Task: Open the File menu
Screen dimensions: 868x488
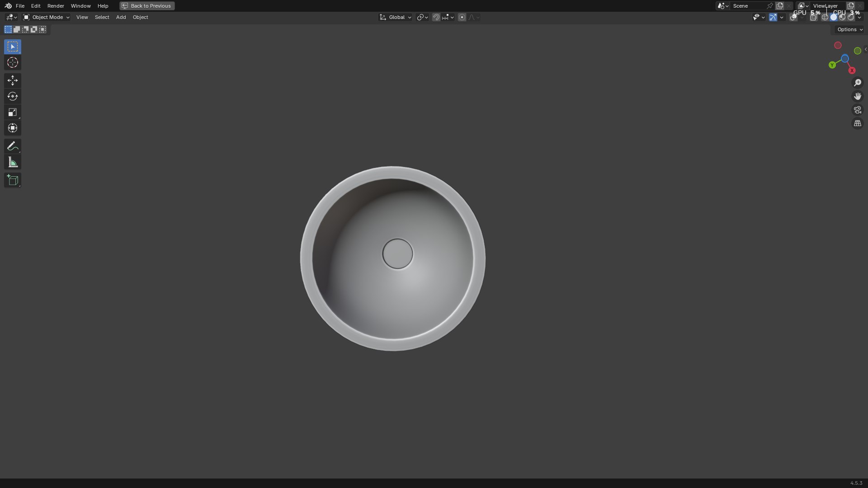Action: coord(20,6)
